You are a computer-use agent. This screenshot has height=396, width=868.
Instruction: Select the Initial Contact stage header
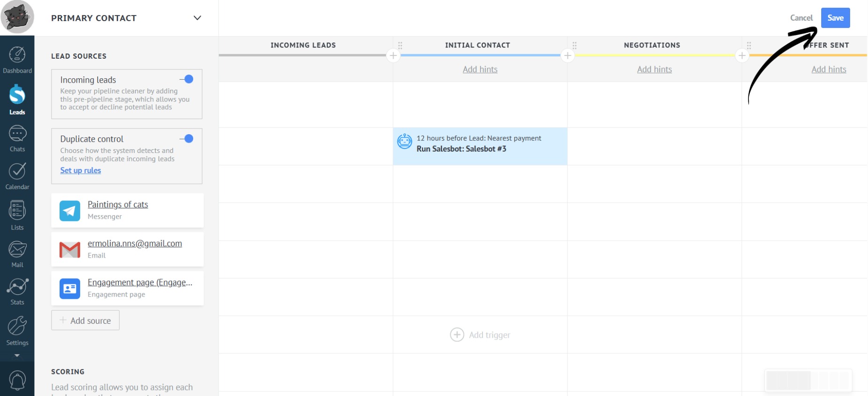tap(477, 46)
